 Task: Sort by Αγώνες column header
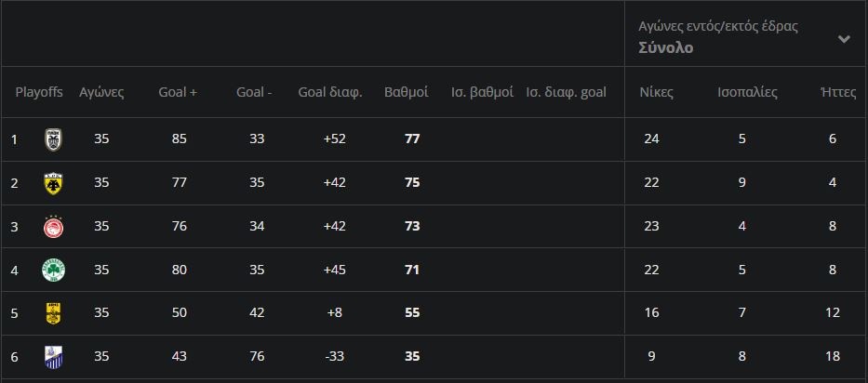point(101,92)
